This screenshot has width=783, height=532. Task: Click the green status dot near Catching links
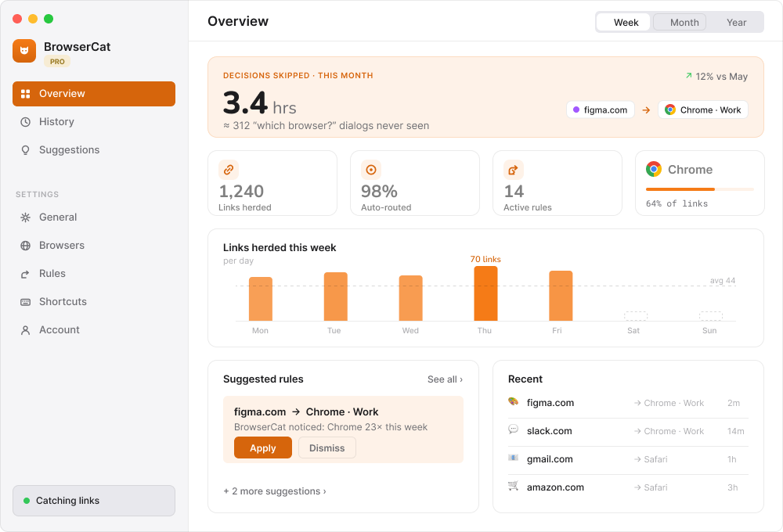pyautogui.click(x=27, y=501)
